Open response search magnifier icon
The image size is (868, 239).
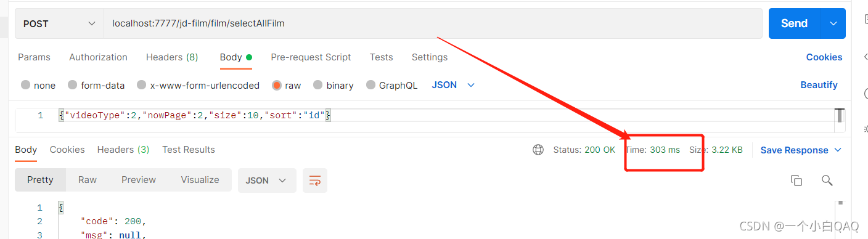(x=827, y=180)
